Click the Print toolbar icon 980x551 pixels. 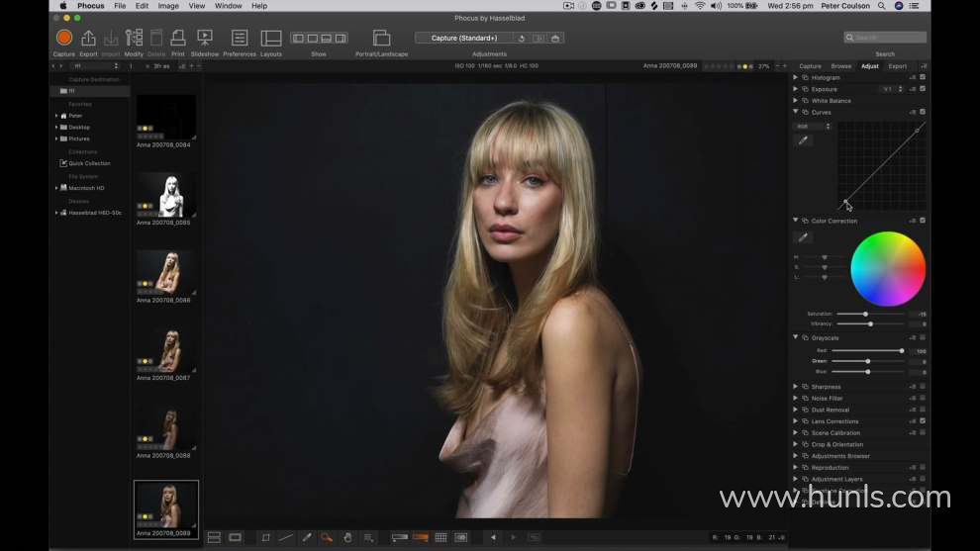pos(178,39)
